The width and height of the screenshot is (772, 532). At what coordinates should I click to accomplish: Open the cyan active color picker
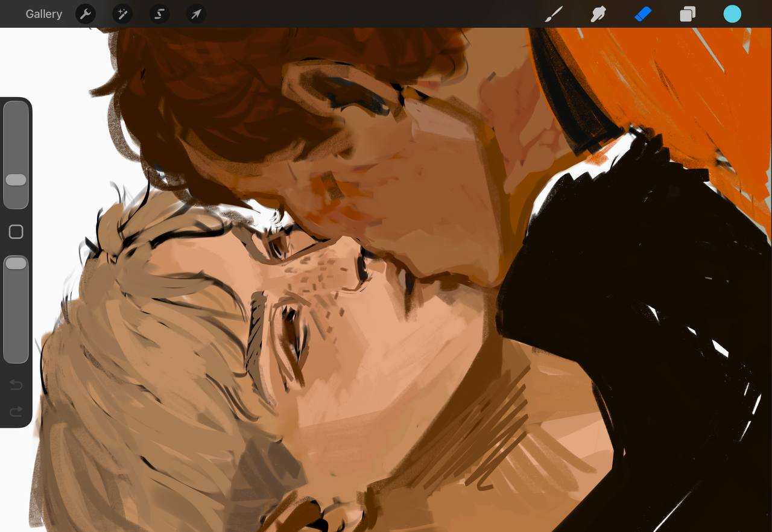click(x=732, y=14)
